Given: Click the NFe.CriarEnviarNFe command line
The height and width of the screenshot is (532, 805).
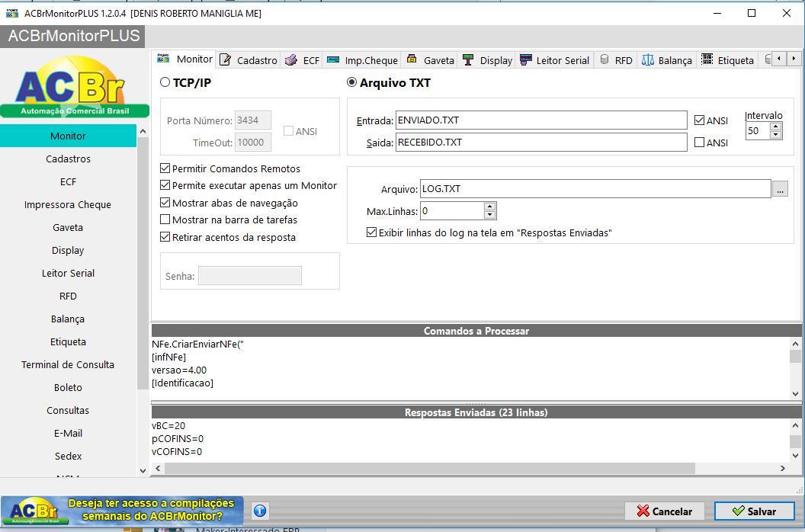Looking at the screenshot, I should click(197, 344).
